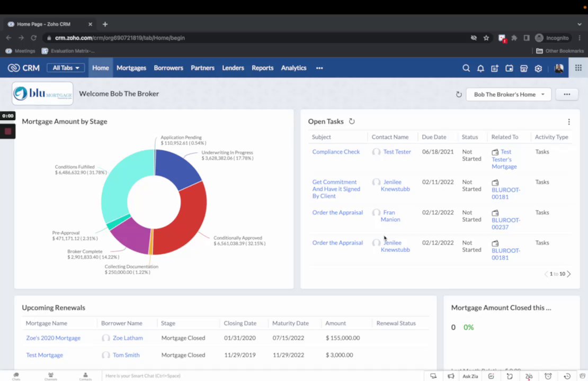Click the user profile avatar

tap(559, 68)
